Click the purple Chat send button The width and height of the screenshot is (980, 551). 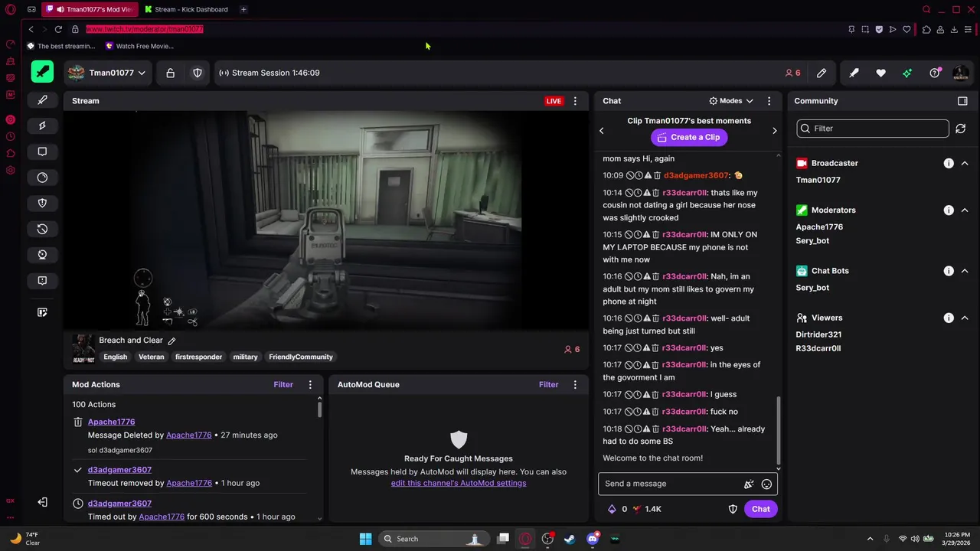tap(761, 509)
